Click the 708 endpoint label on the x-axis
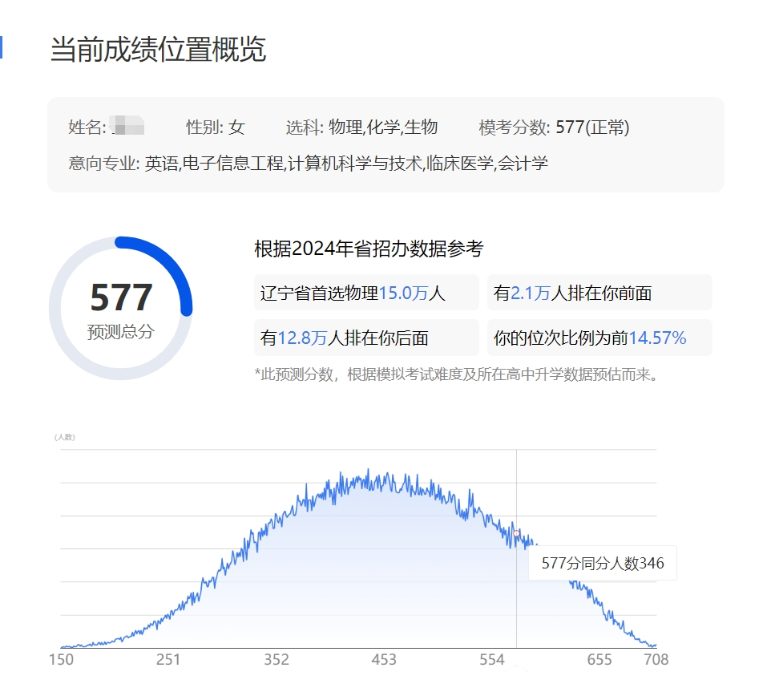 [656, 660]
